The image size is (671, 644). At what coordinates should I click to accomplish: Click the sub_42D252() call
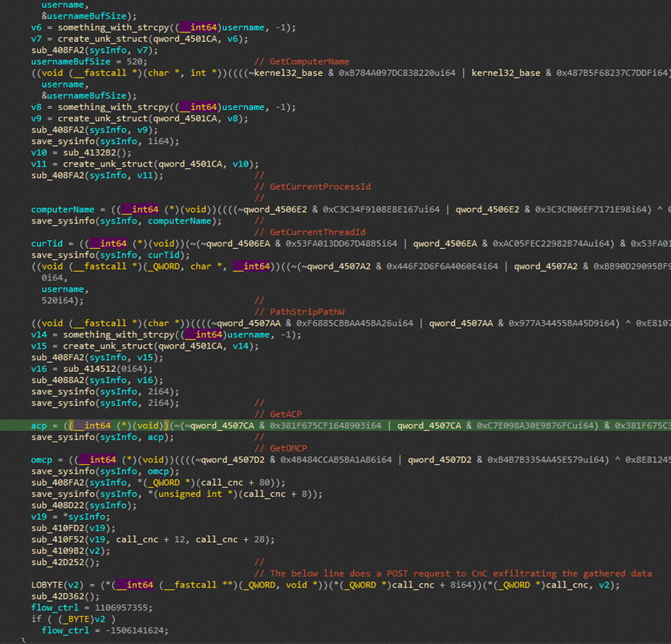point(66,563)
